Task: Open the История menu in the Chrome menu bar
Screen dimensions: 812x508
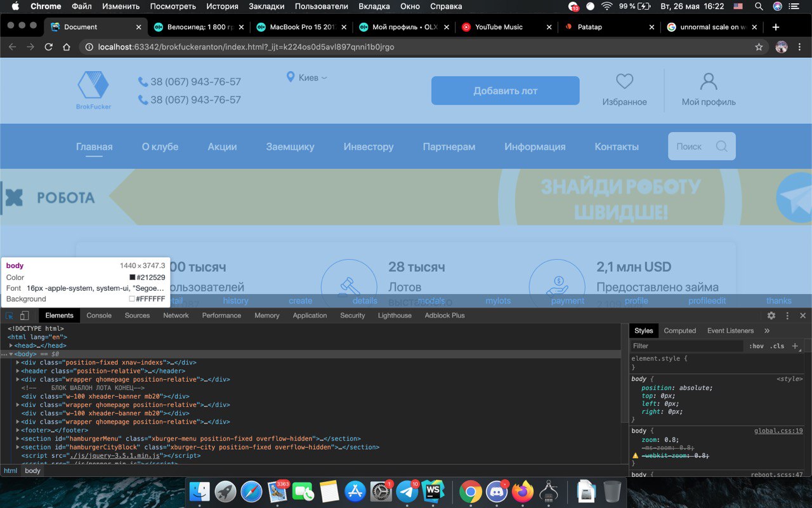Action: point(222,6)
